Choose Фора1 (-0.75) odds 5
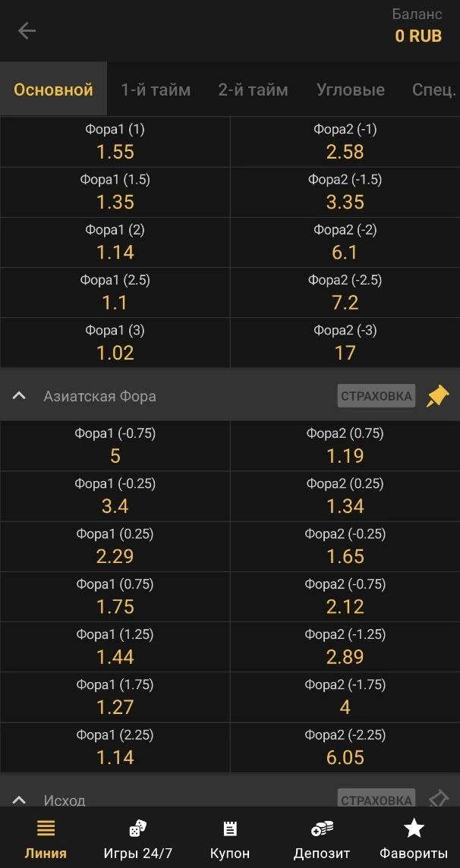The image size is (460, 868). 115,446
